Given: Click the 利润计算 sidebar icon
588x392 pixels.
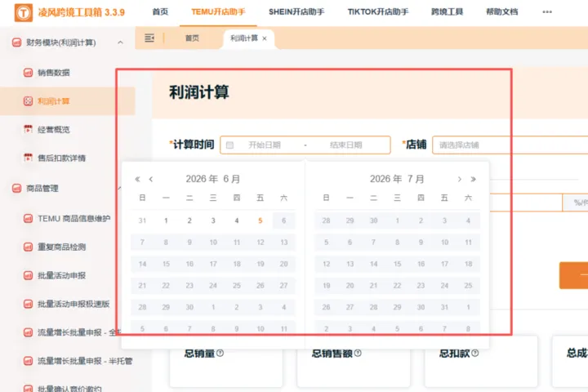Looking at the screenshot, I should [x=28, y=101].
